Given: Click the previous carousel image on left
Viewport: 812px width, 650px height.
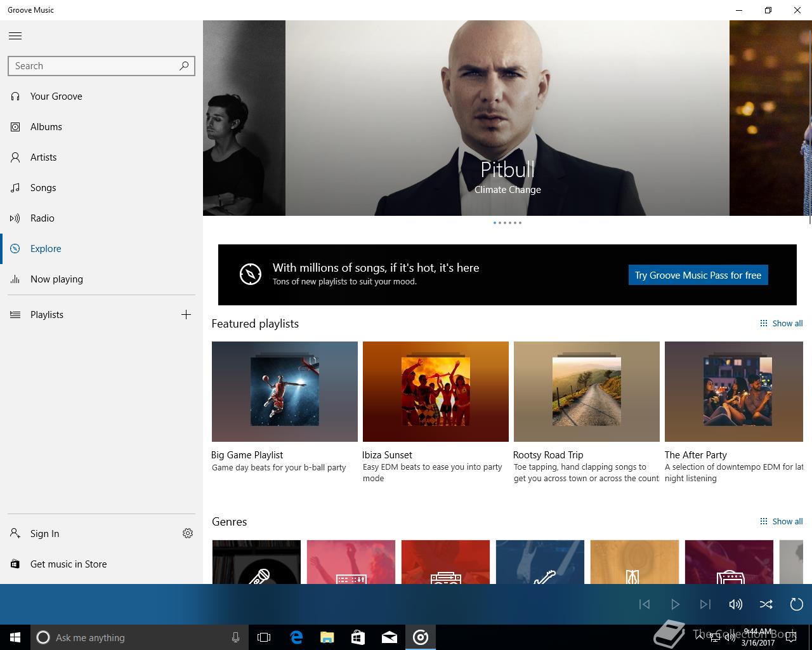Looking at the screenshot, I should (244, 118).
